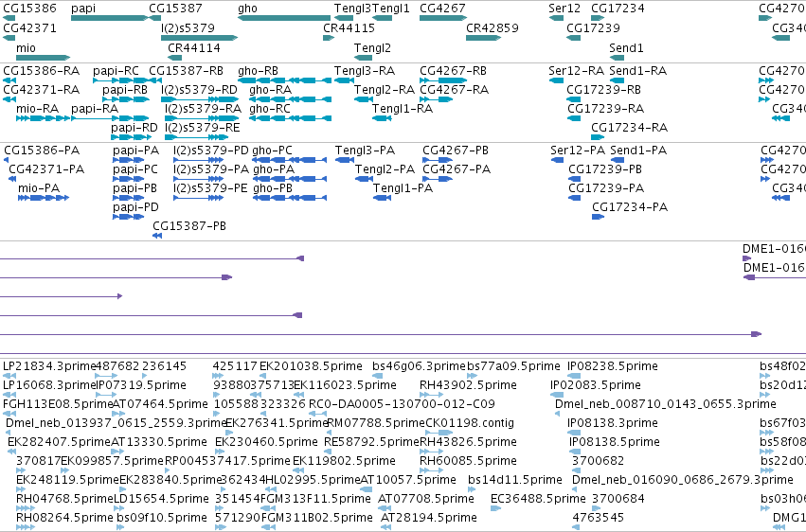Image resolution: width=806 pixels, height=532 pixels.
Task: Select EST EC36488.5prime
Action: point(495,509)
